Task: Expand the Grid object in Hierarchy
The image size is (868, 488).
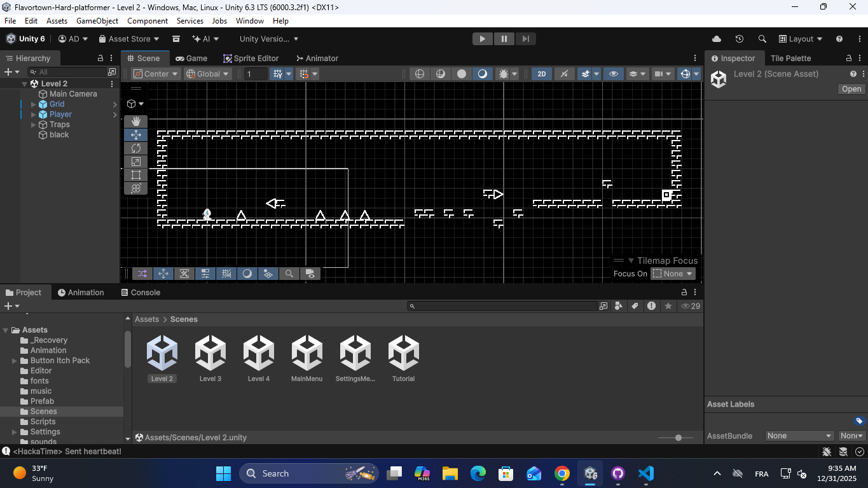Action: pos(34,104)
